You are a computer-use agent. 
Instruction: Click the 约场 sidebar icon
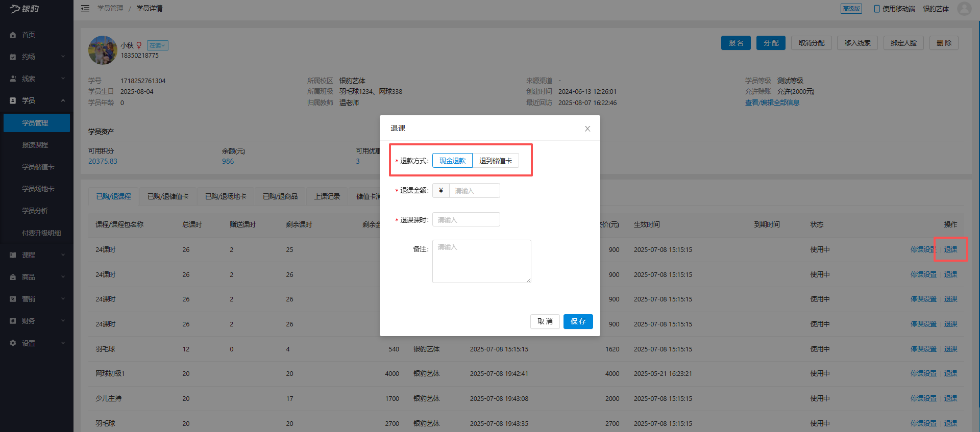tap(13, 57)
